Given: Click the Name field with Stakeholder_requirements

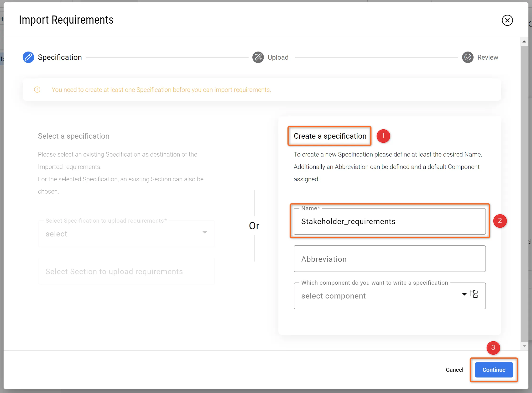Looking at the screenshot, I should coord(389,221).
